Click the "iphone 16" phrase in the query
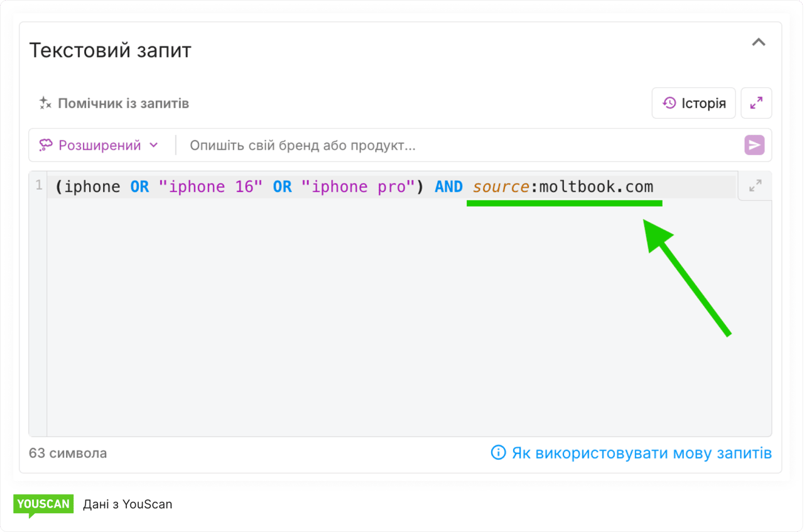 (x=210, y=187)
